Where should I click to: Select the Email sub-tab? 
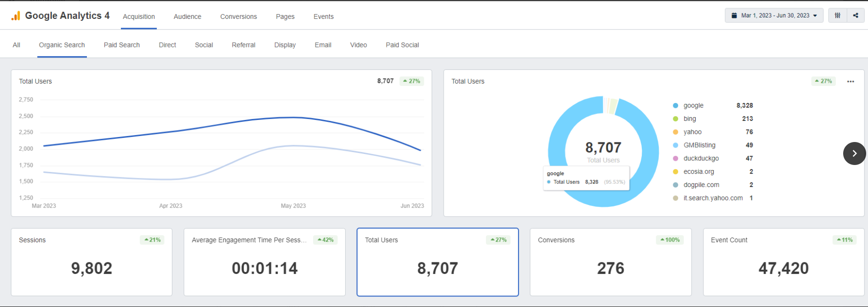click(x=323, y=45)
